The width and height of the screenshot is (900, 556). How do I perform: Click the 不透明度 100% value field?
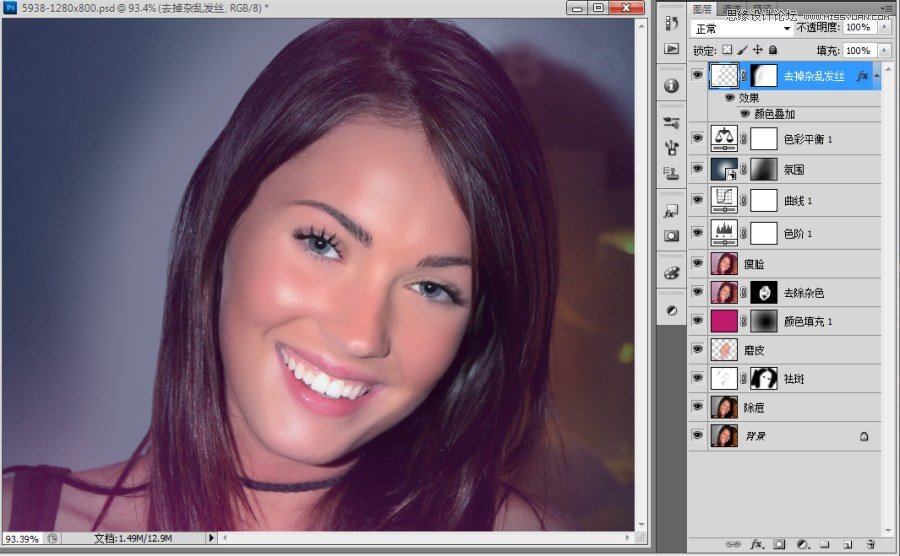click(859, 27)
